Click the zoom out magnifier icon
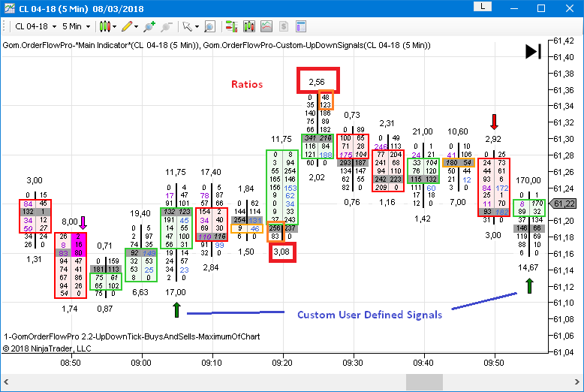This screenshot has width=584, height=392. 167,26
